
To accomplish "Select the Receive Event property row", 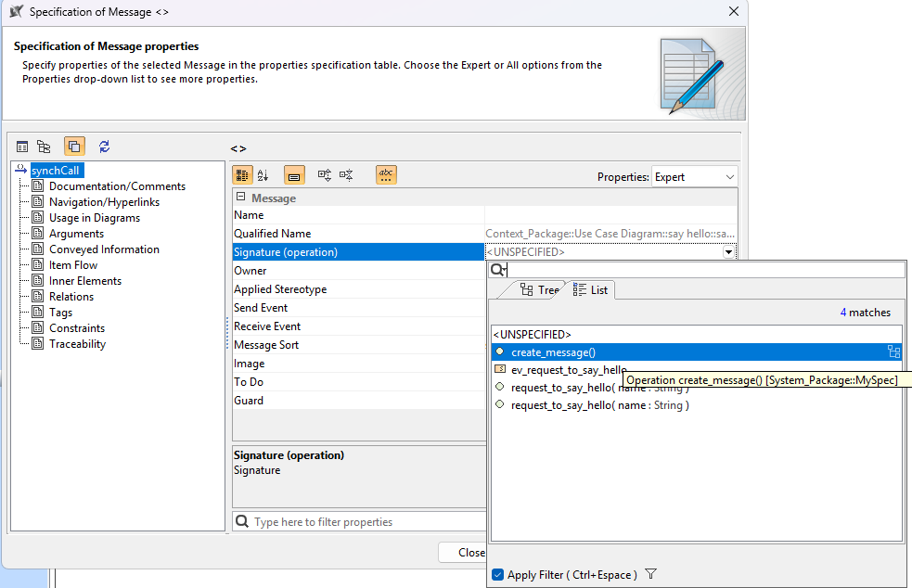I will click(x=358, y=326).
